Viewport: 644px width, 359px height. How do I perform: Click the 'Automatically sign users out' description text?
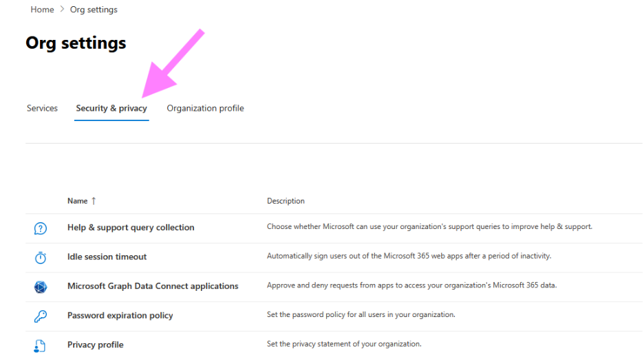pos(409,256)
